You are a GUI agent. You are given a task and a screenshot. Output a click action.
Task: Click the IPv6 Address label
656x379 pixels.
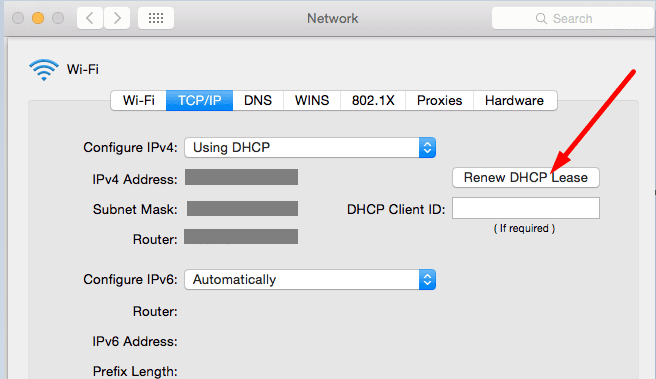coord(135,341)
